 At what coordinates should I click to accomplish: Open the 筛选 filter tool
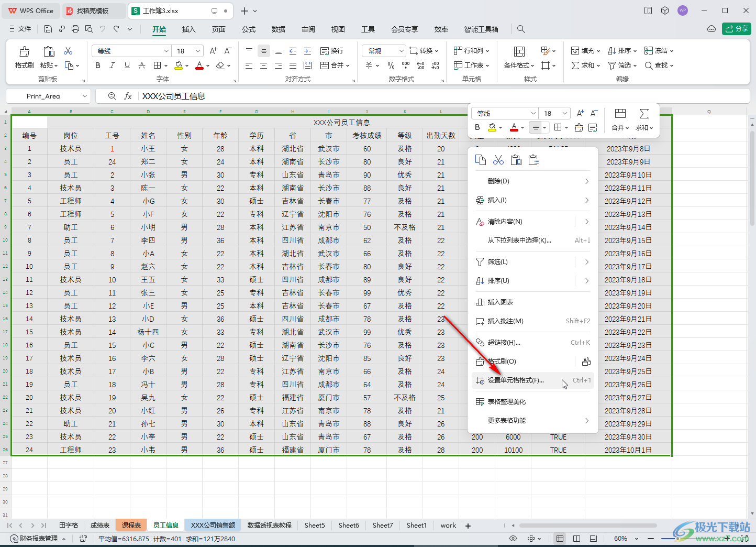(621, 65)
